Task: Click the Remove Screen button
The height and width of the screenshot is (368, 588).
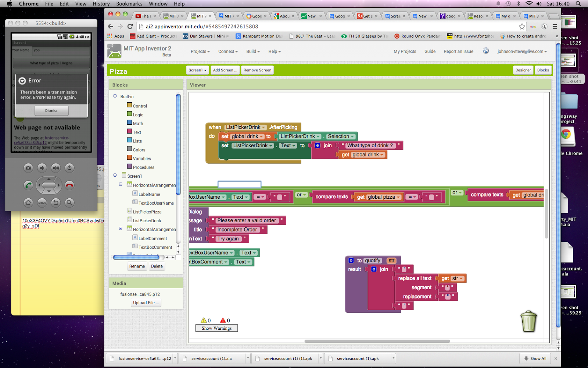Action: pyautogui.click(x=257, y=70)
